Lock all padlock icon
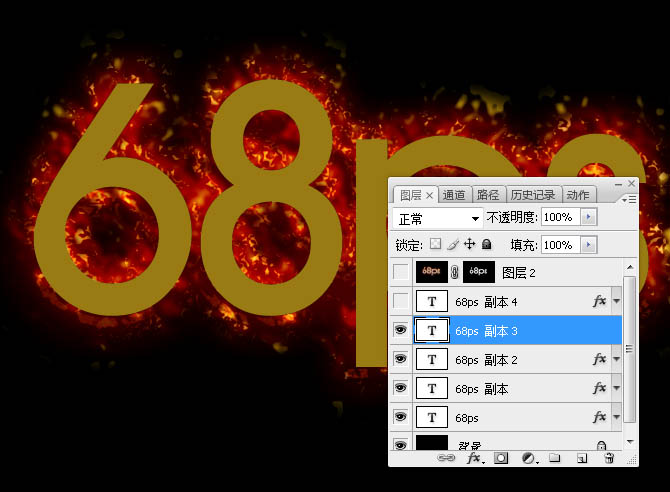 pyautogui.click(x=486, y=244)
